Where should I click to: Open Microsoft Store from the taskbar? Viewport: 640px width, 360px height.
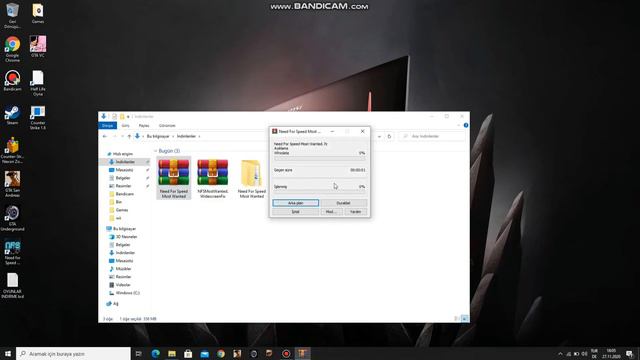tap(188, 353)
